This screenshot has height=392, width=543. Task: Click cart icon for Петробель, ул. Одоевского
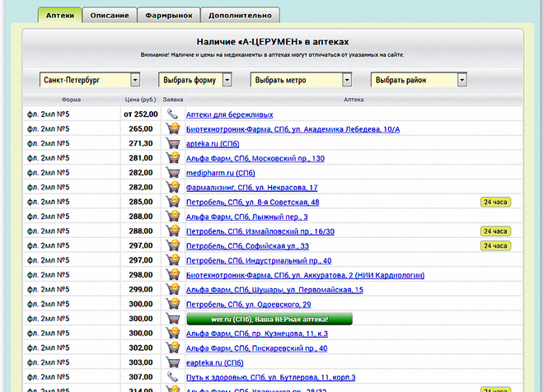click(173, 304)
